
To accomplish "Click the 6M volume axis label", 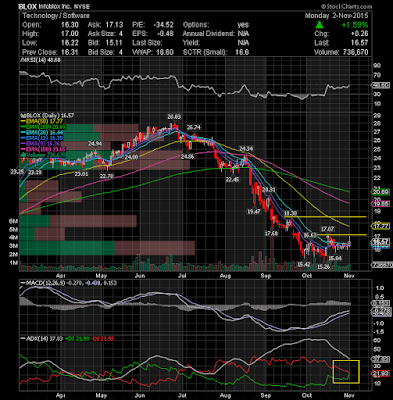I will pyautogui.click(x=13, y=221).
